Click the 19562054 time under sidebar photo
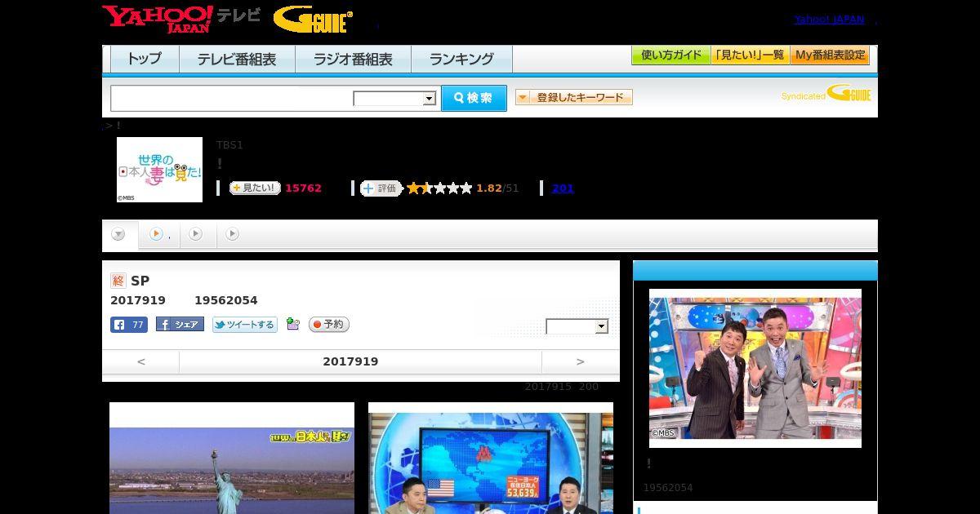This screenshot has width=980, height=514. point(668,488)
